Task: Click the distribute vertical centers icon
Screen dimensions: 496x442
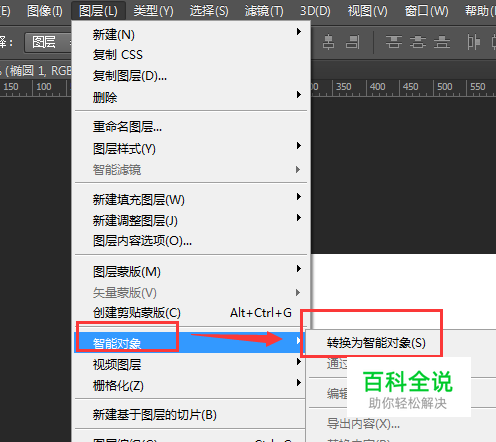Action: click(418, 42)
